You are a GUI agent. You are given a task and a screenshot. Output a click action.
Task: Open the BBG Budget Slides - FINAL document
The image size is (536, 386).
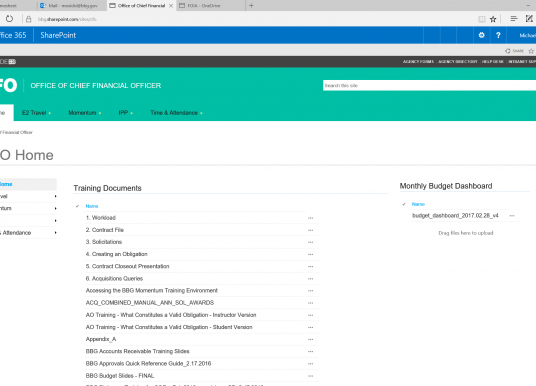click(120, 376)
